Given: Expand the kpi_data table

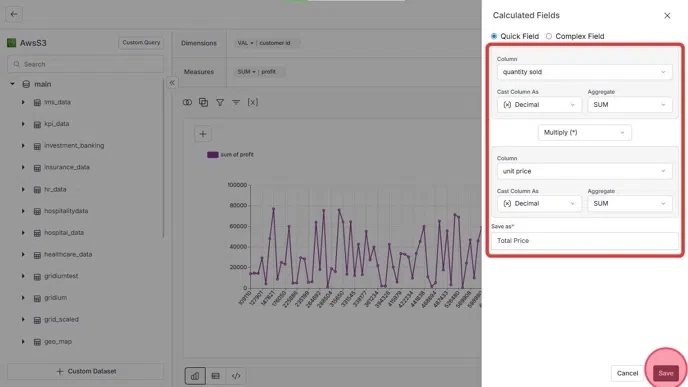Looking at the screenshot, I should coord(23,124).
